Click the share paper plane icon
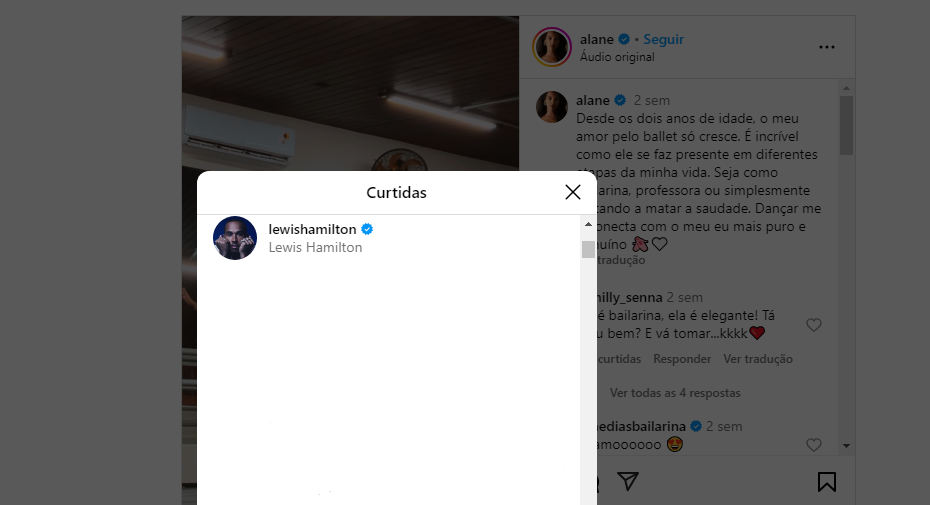Viewport: 930px width, 505px height. [628, 481]
